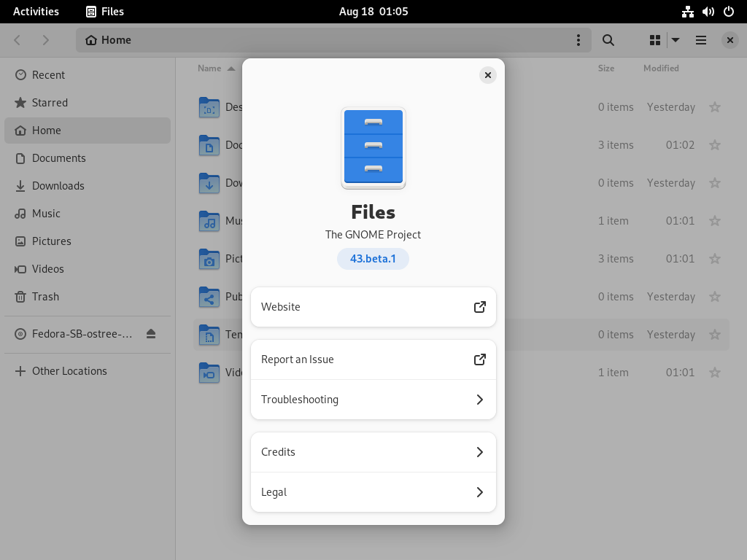Open view options dropdown arrow
This screenshot has width=747, height=560.
click(x=676, y=40)
